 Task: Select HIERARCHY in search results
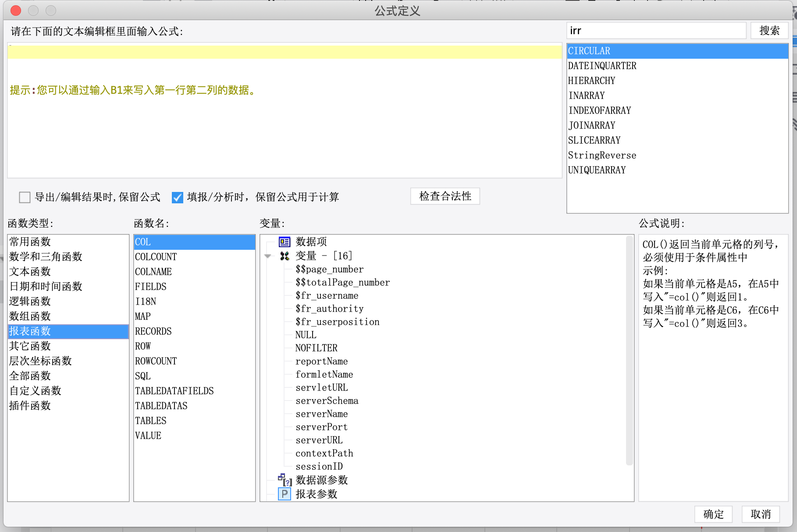[x=677, y=81]
